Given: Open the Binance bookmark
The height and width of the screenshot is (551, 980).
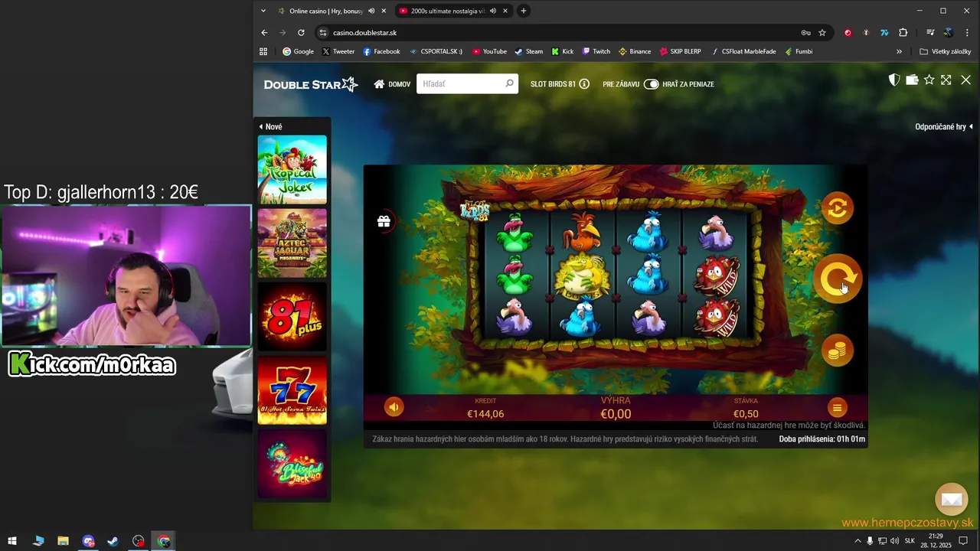Looking at the screenshot, I should click(x=635, y=51).
